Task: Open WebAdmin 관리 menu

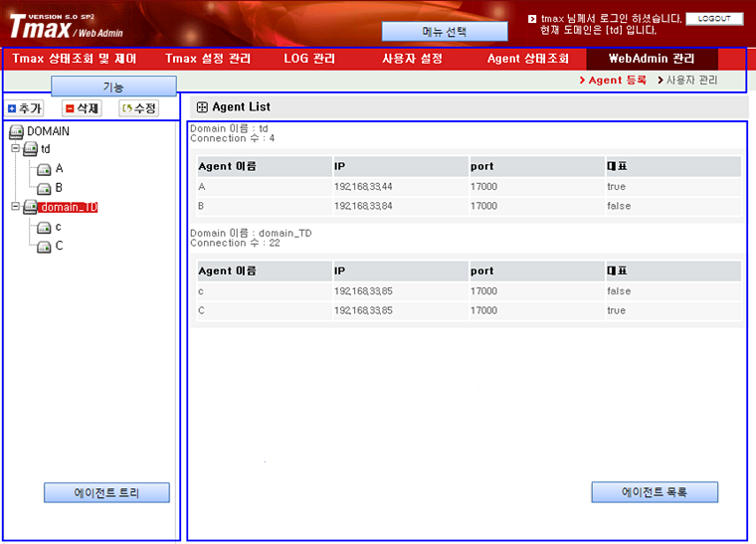Action: 652,59
